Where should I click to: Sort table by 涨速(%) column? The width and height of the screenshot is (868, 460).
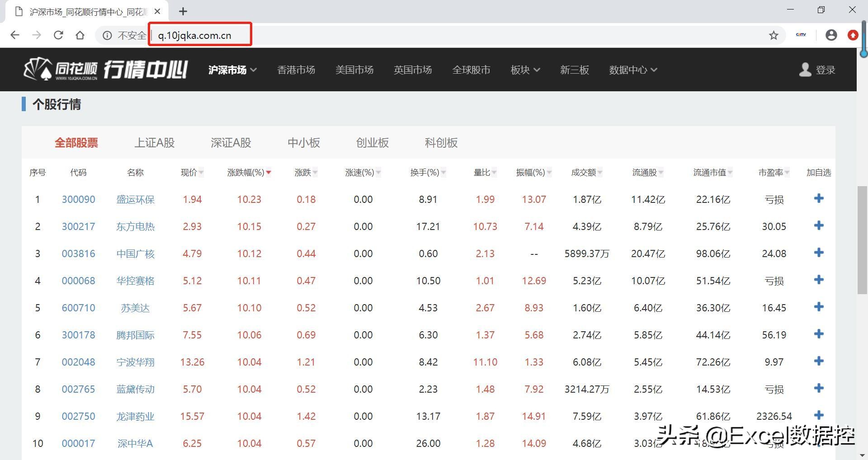point(363,172)
